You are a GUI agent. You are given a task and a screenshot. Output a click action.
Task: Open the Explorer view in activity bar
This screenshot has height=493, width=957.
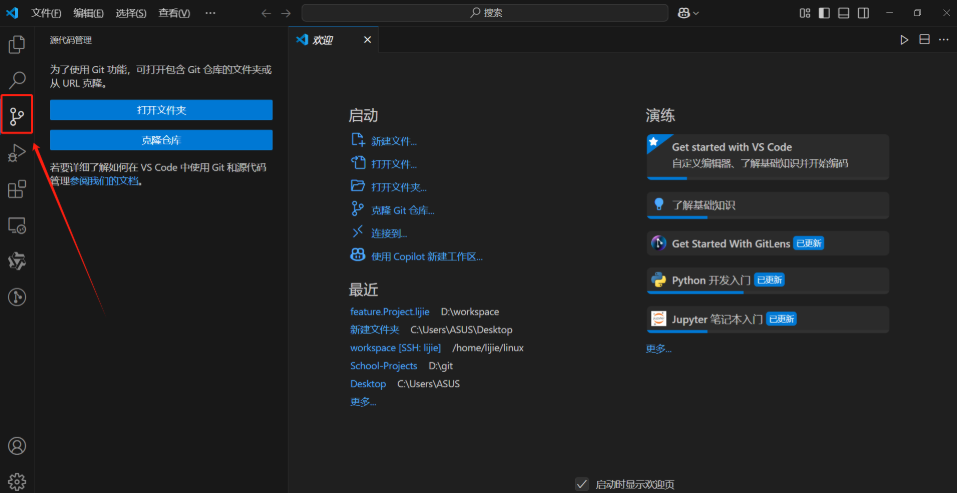(17, 45)
